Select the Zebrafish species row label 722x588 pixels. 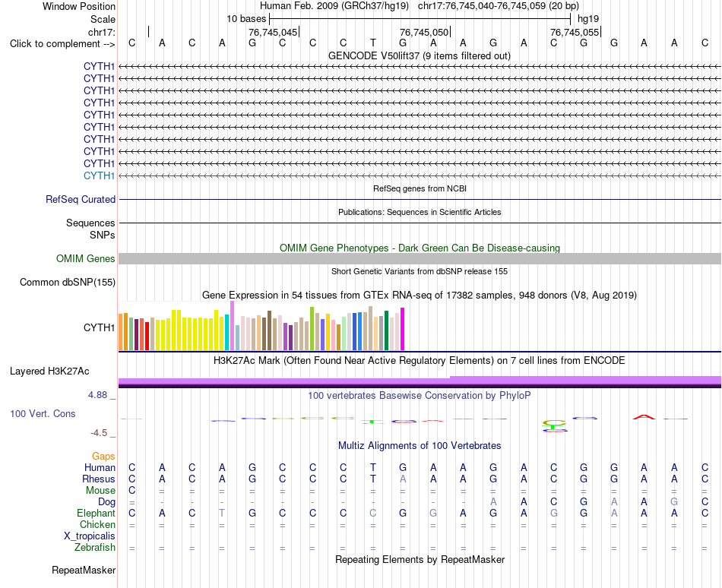tap(95, 548)
